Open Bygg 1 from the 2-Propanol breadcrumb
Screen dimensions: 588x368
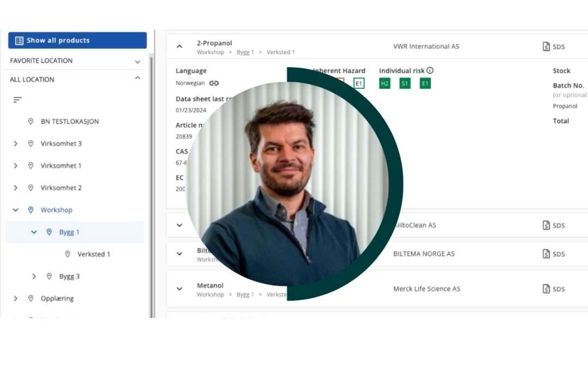click(245, 52)
